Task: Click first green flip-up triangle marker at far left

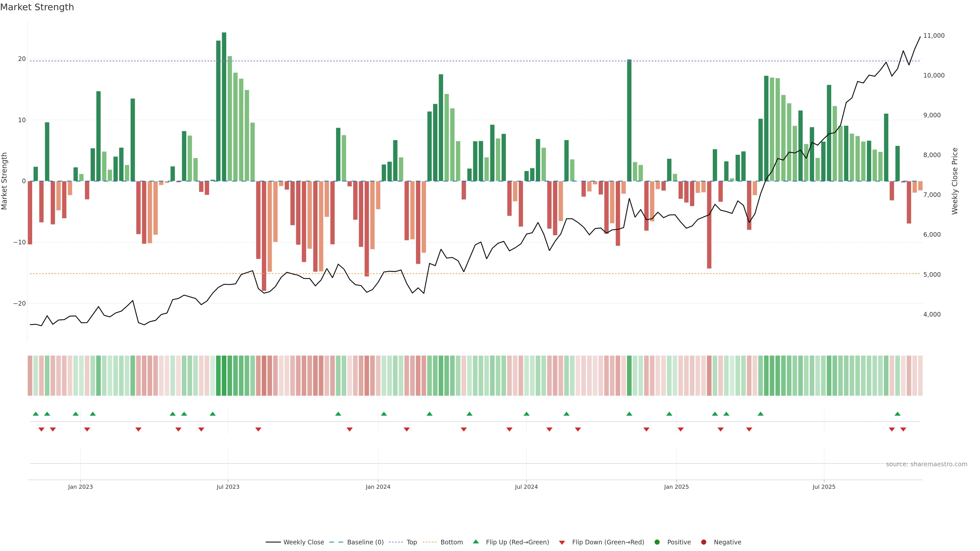Action: [x=36, y=414]
